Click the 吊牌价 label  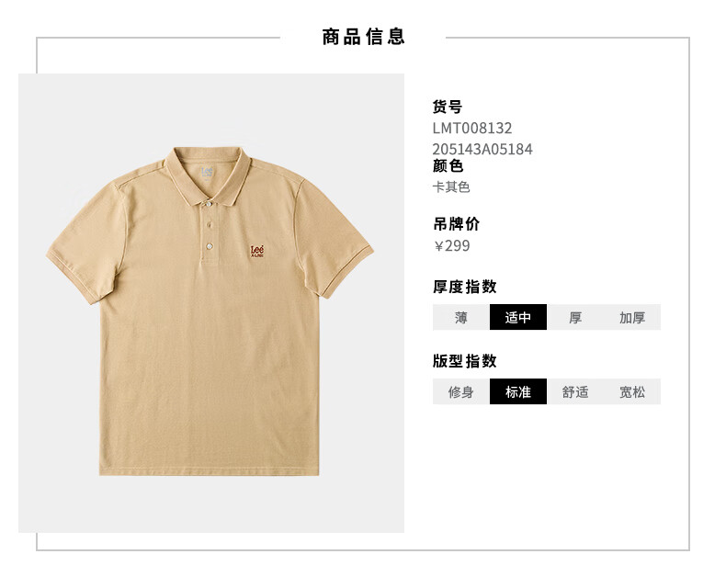pyautogui.click(x=457, y=224)
